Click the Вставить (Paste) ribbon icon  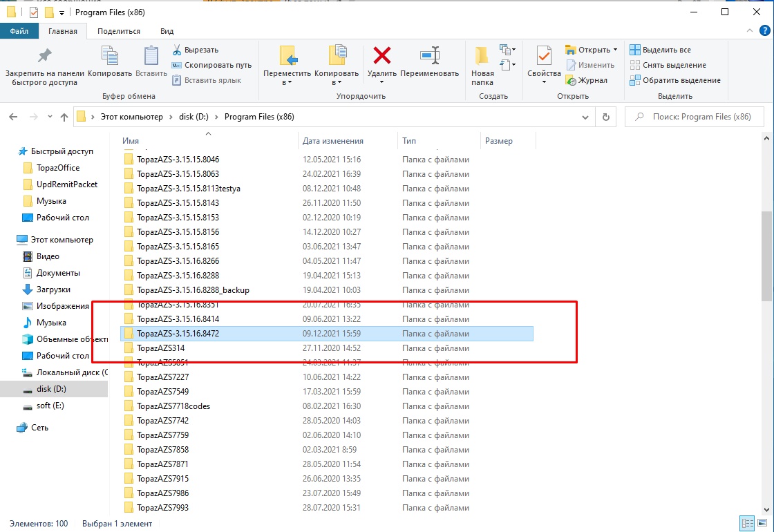[151, 61]
